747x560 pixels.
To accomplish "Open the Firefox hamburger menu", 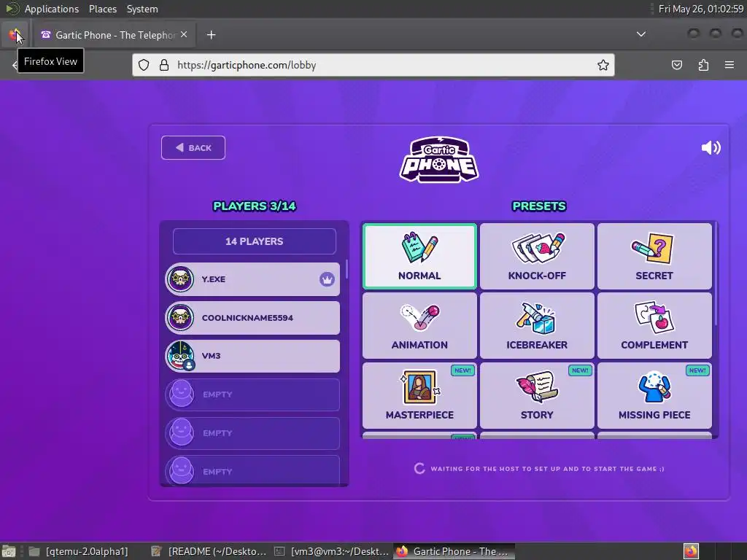I will (x=729, y=65).
